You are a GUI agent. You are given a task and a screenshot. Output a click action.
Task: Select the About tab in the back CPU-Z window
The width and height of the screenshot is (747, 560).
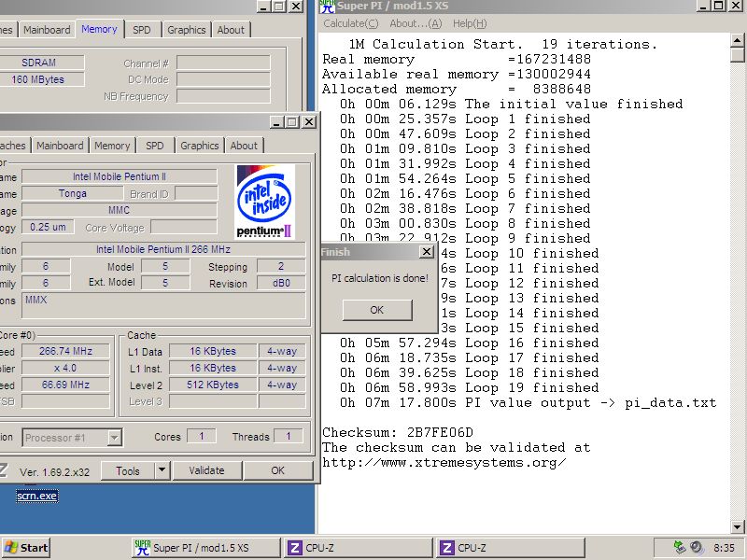[x=231, y=30]
